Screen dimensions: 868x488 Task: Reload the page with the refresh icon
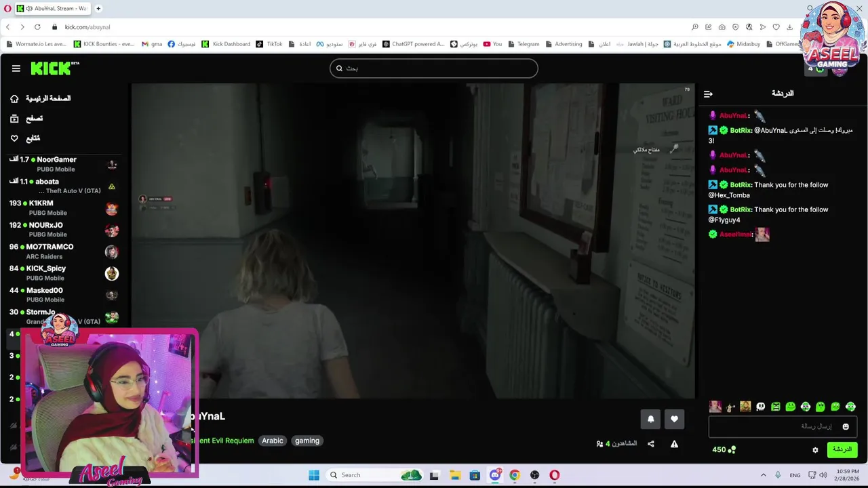coord(37,27)
